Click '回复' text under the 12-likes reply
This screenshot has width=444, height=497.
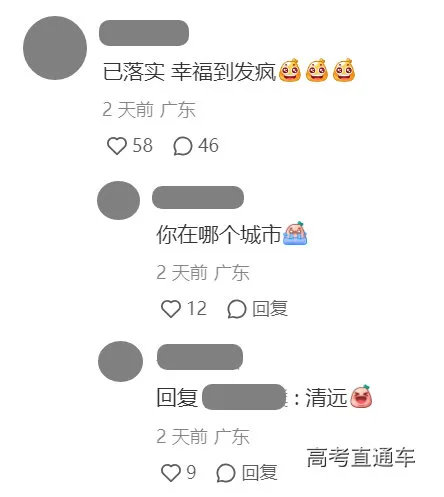270,309
